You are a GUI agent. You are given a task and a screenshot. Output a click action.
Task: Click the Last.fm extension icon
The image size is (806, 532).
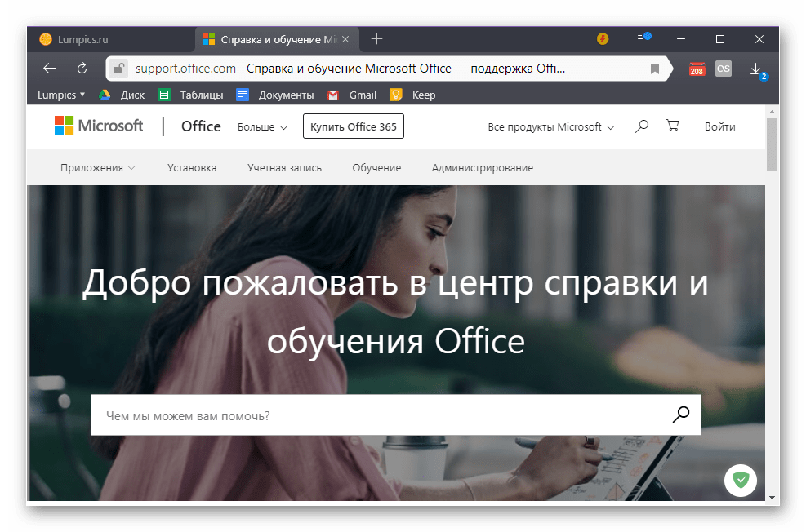tap(723, 69)
